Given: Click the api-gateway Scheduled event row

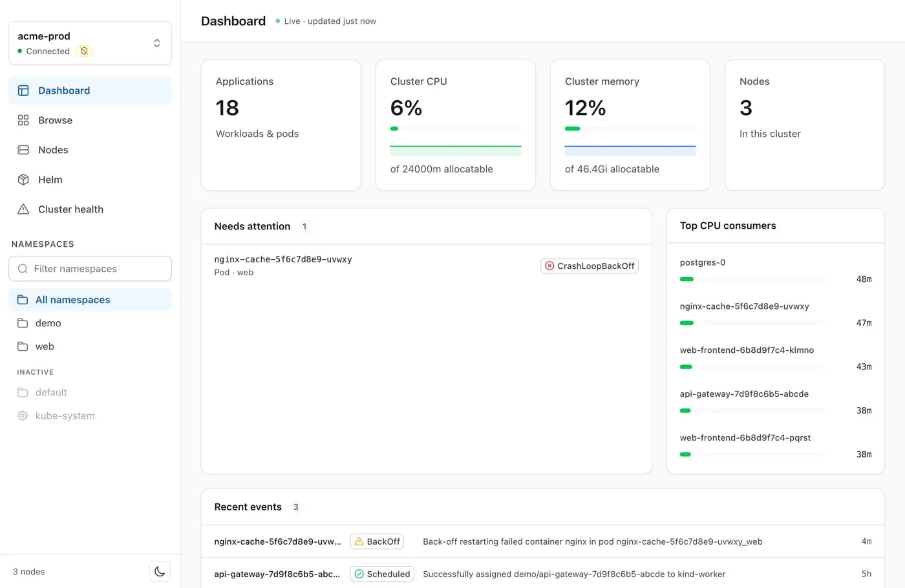Looking at the screenshot, I should tap(542, 574).
